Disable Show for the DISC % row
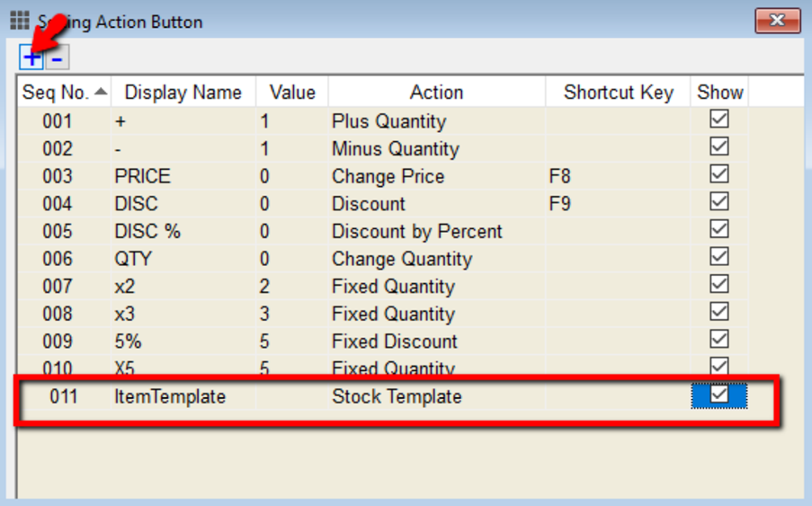 click(x=718, y=229)
